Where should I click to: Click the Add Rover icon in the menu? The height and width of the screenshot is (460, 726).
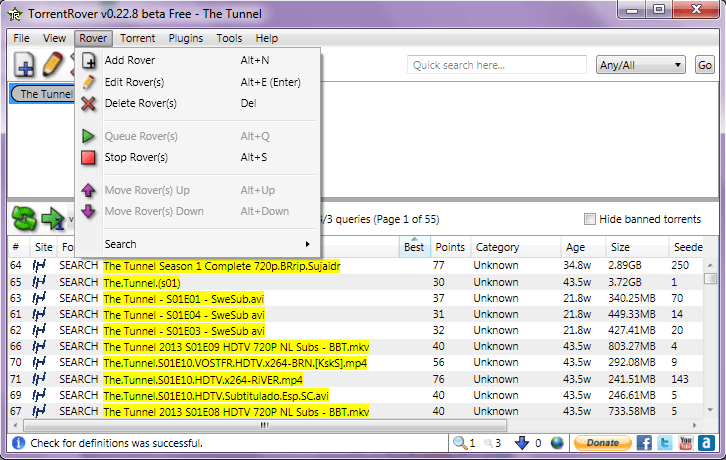(x=88, y=61)
